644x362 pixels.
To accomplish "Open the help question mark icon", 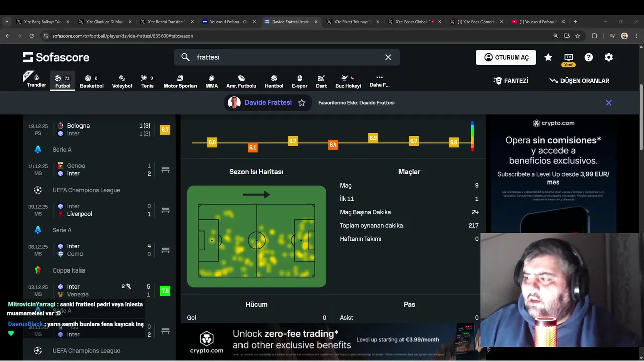I will (589, 57).
